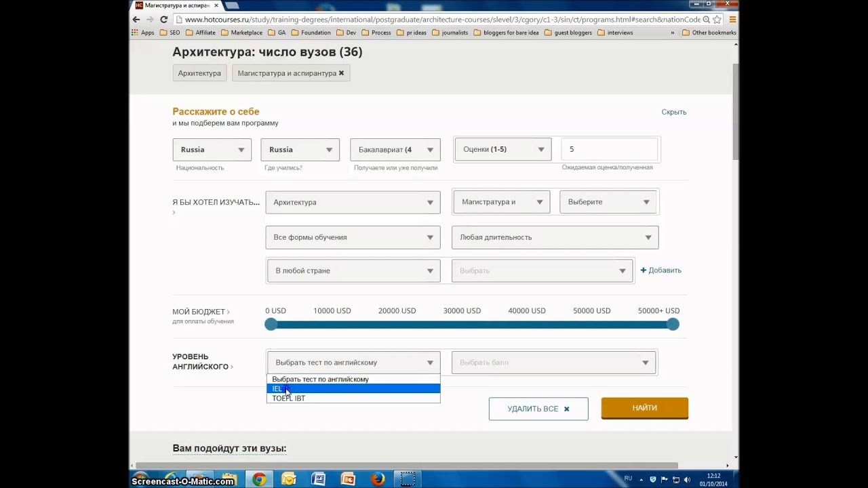This screenshot has height=488, width=868.
Task: Open the Other bookmarks folder
Action: [x=709, y=33]
